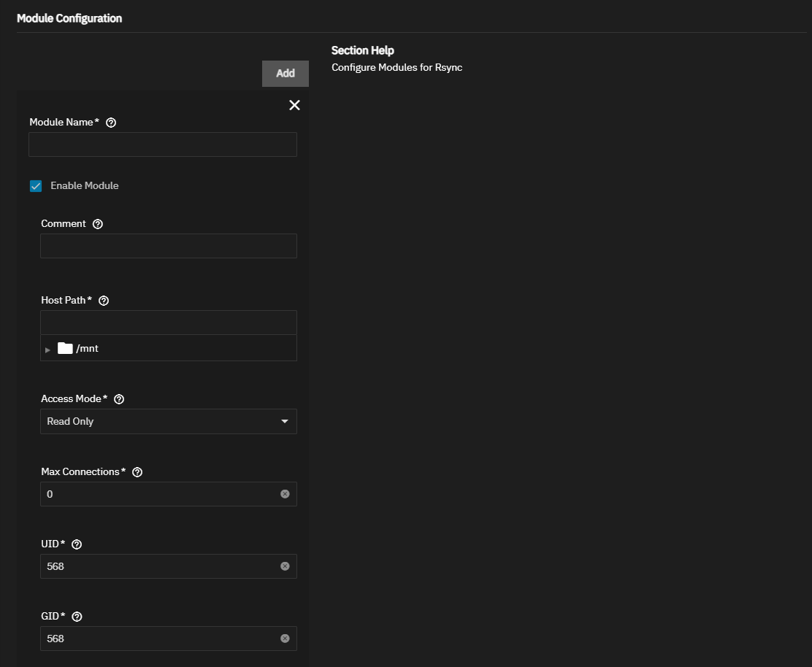Uncheck the Enable Module checkbox
This screenshot has height=667, width=812.
[36, 186]
